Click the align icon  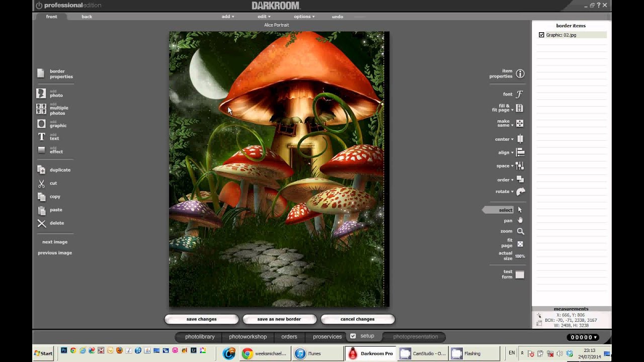coord(520,152)
